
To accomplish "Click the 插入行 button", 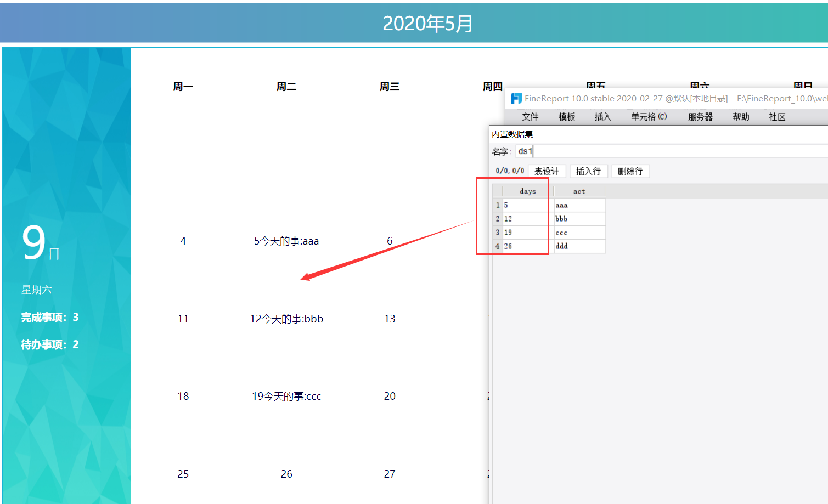I will point(588,171).
